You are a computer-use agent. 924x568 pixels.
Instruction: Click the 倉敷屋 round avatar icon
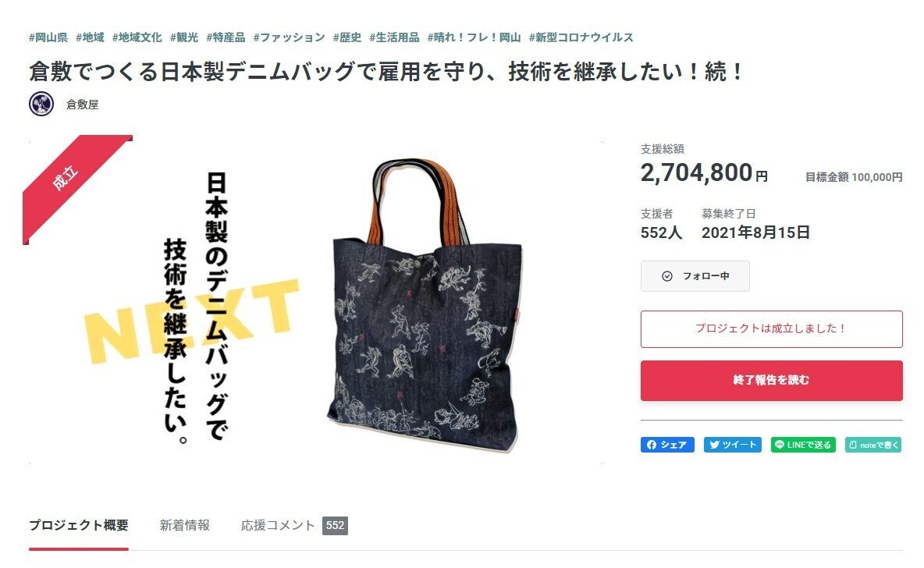coord(41,104)
